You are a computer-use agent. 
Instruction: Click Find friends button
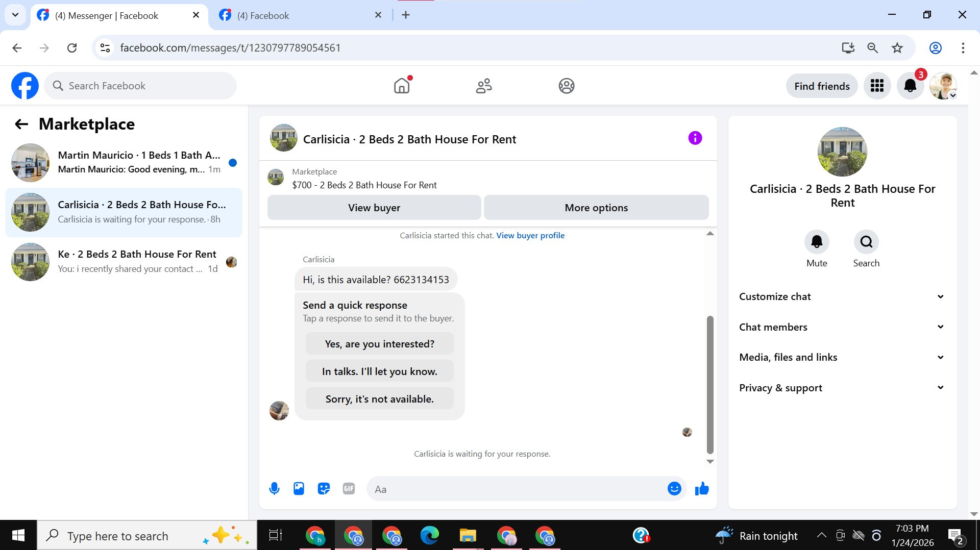pos(822,86)
